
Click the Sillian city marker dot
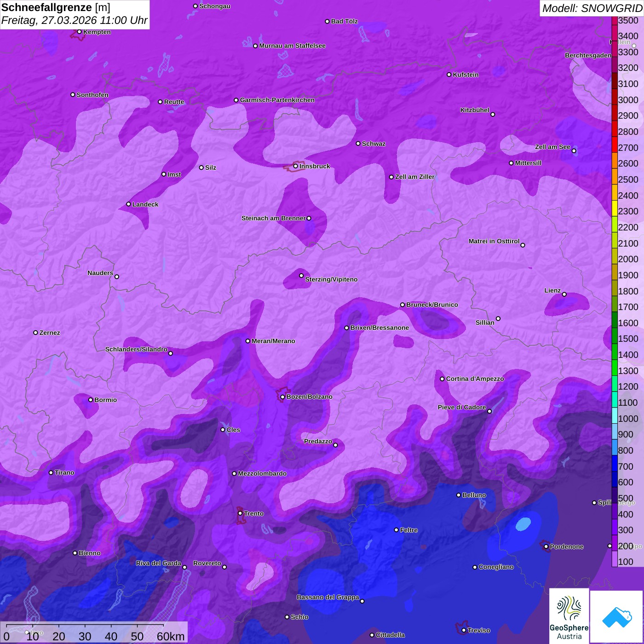(498, 318)
